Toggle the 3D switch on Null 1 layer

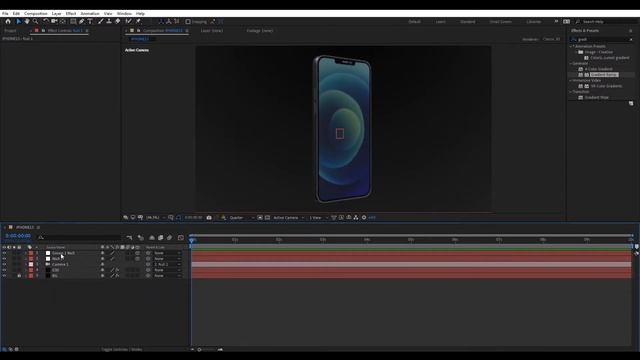138,259
